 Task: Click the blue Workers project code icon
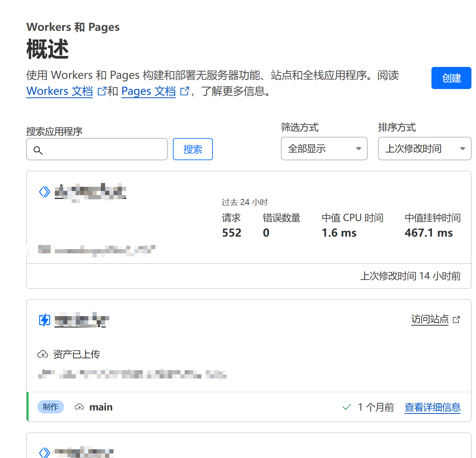pyautogui.click(x=45, y=192)
